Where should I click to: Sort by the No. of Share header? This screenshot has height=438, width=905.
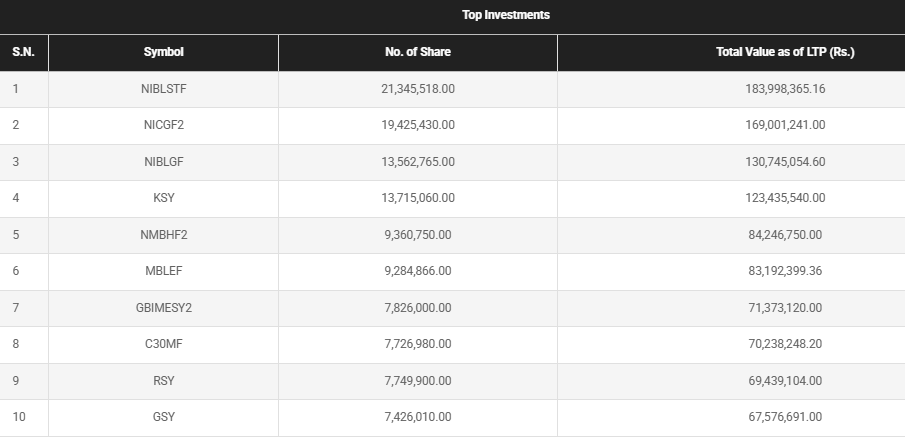click(418, 52)
